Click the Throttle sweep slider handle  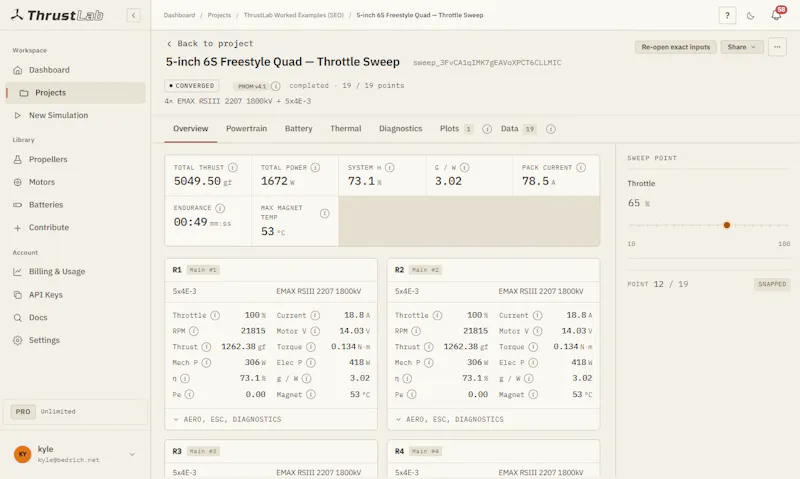(727, 225)
